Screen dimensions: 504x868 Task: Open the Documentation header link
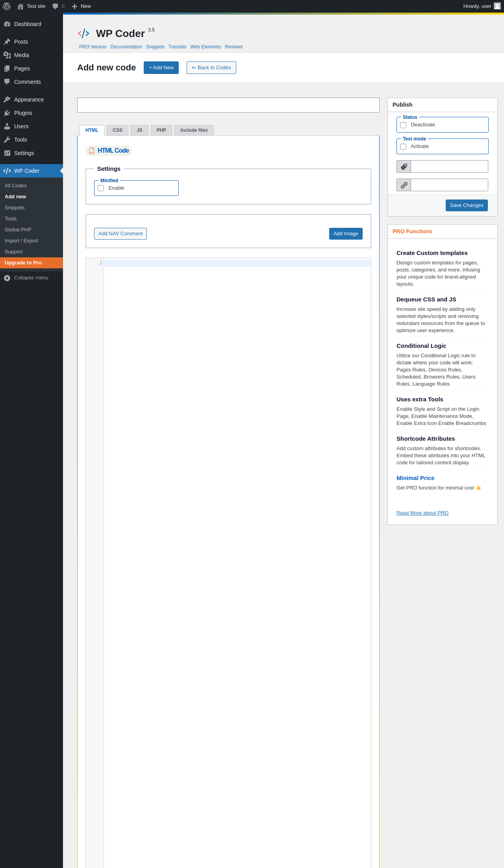tap(126, 47)
